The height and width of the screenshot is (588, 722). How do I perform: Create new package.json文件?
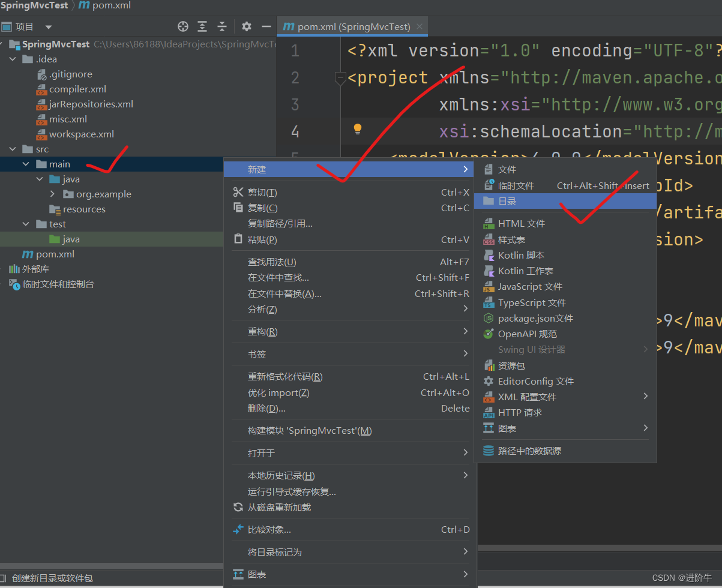pos(565,319)
